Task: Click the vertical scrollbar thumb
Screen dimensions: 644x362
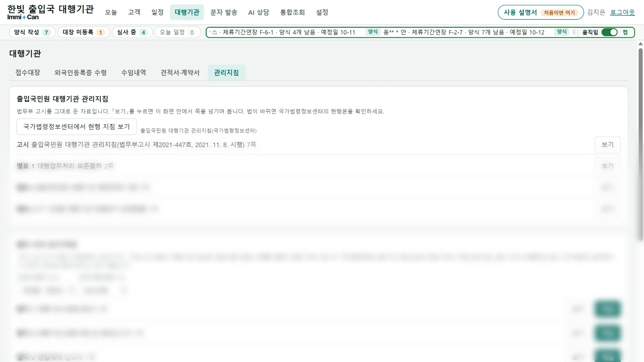Action: point(640,144)
